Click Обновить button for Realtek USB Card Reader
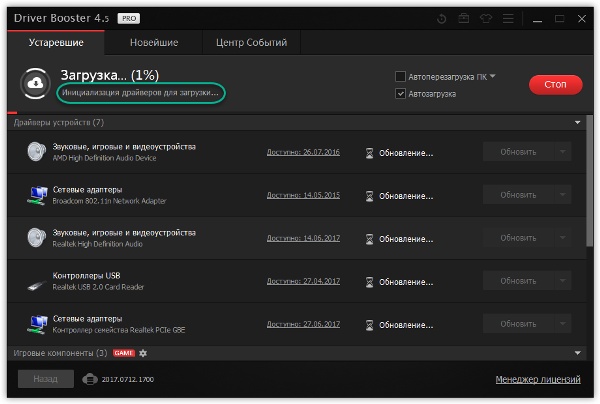Viewport: 600px width, 404px height. [x=518, y=281]
